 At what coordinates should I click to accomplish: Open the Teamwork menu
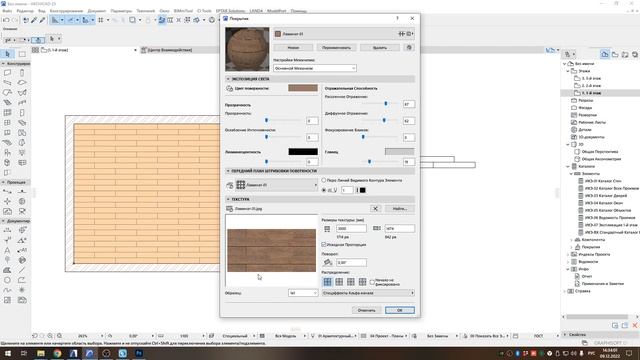145,11
